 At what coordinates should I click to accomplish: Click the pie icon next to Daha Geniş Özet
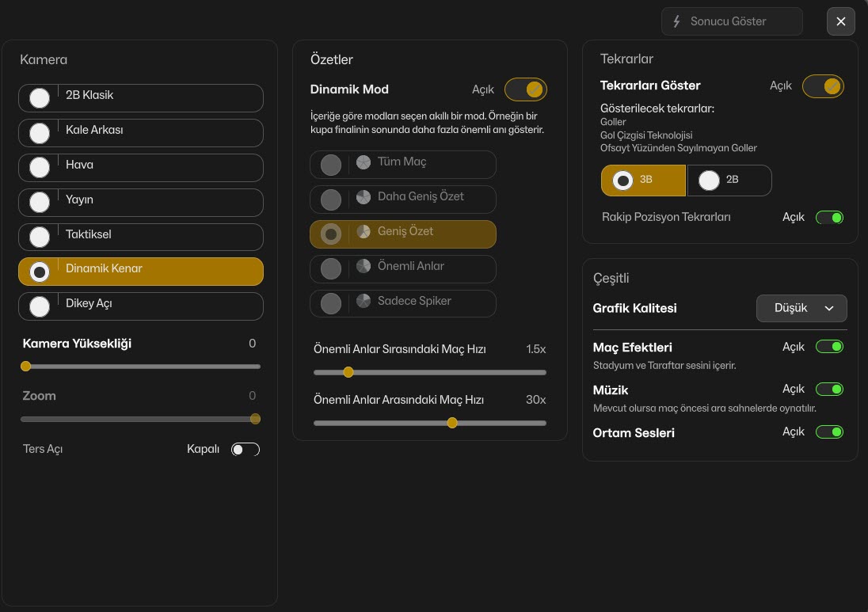pyautogui.click(x=364, y=197)
